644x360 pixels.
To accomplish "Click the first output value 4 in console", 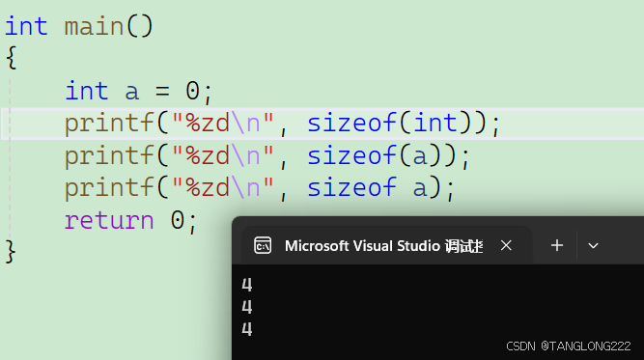I will 247,285.
